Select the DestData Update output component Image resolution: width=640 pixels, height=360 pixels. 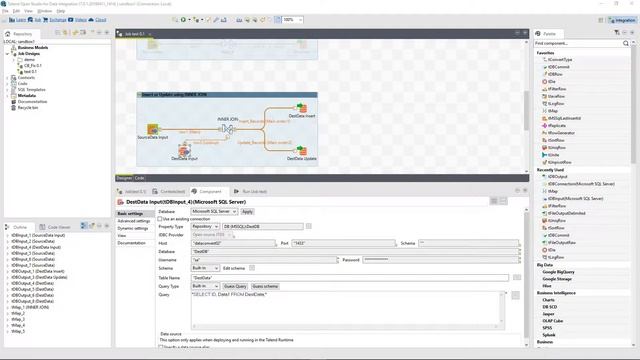(302, 151)
